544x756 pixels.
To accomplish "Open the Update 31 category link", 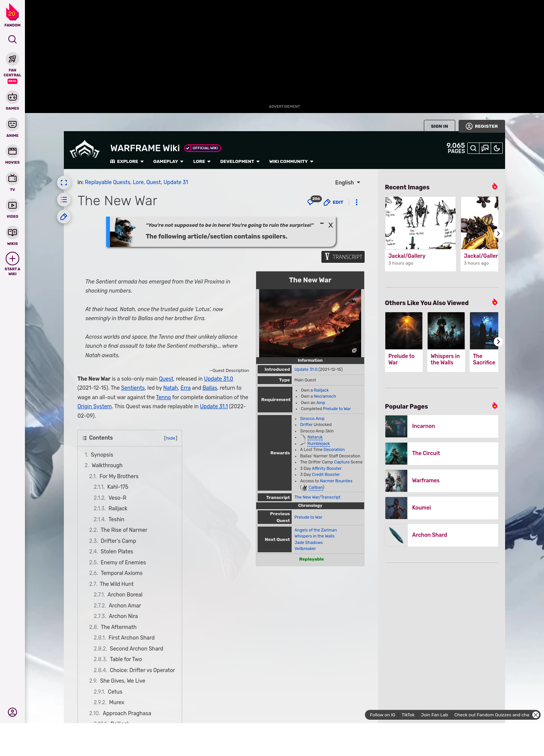I will pyautogui.click(x=176, y=182).
